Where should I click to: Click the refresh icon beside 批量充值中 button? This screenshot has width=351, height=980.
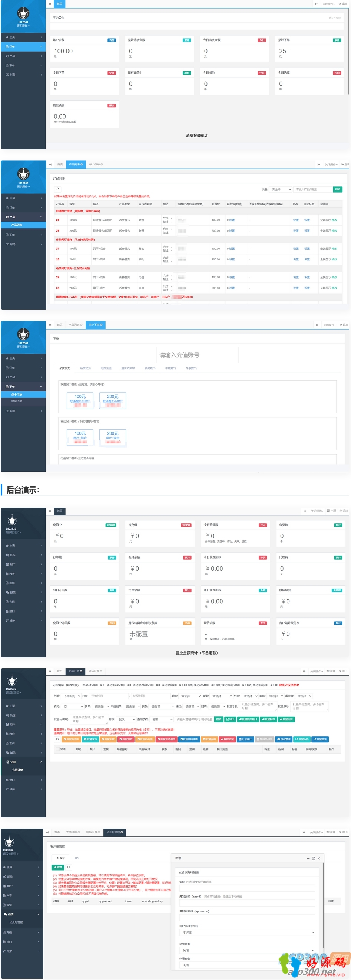(x=57, y=739)
